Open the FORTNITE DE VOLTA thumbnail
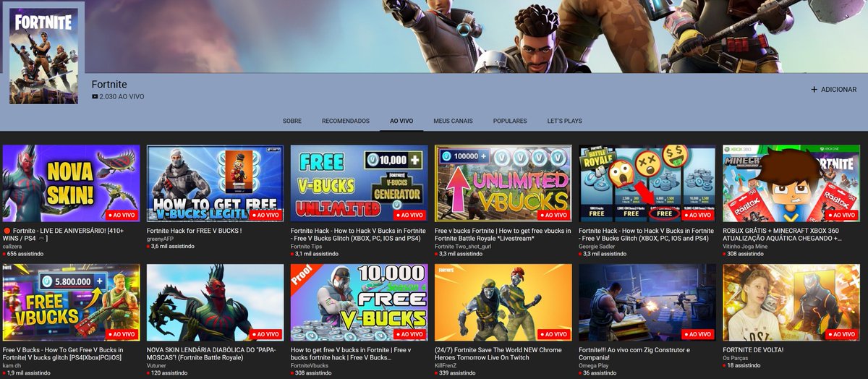 (x=791, y=302)
